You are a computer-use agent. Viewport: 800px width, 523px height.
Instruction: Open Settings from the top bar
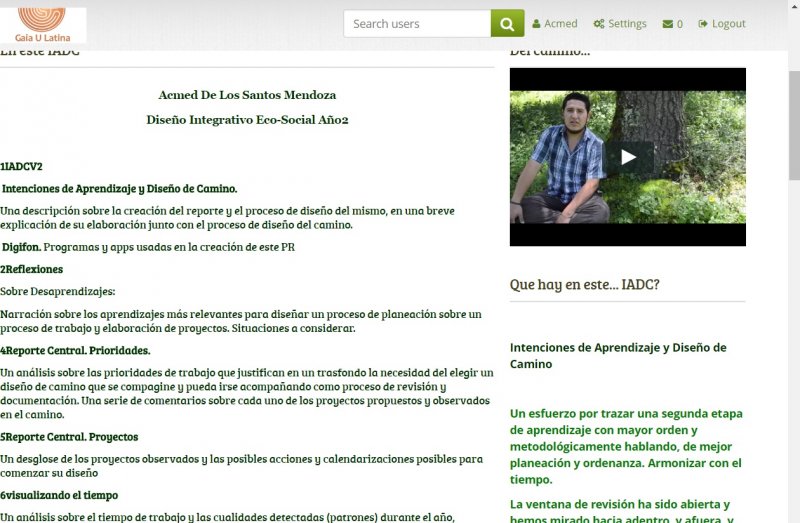coord(620,23)
